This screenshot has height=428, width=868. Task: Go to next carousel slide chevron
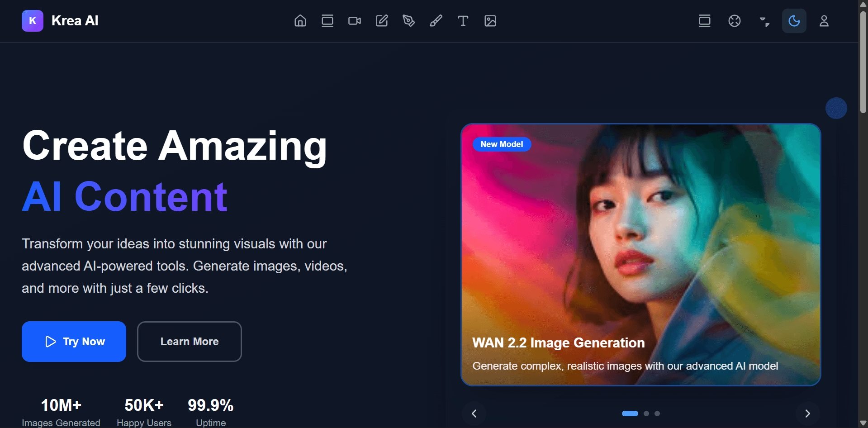pos(808,414)
